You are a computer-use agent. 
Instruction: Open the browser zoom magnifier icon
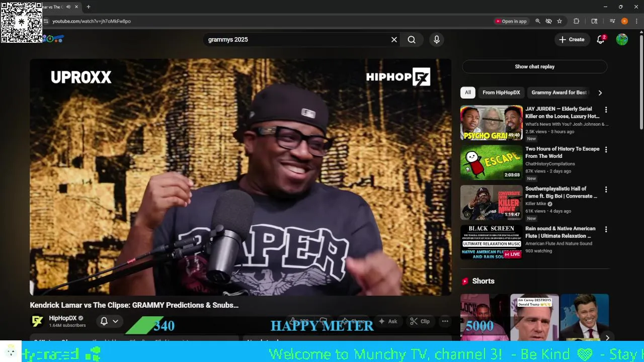pyautogui.click(x=538, y=21)
